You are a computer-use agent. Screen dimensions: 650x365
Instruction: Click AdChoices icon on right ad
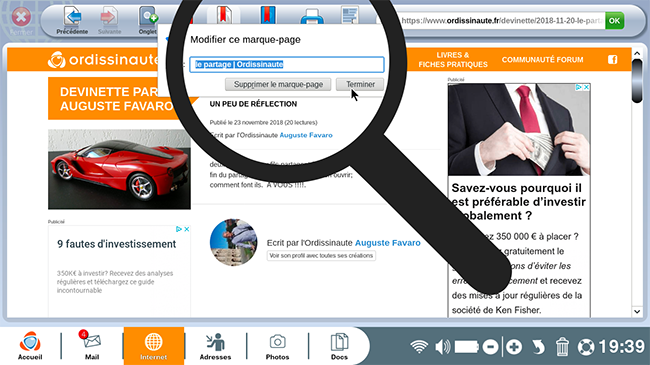pyautogui.click(x=579, y=87)
